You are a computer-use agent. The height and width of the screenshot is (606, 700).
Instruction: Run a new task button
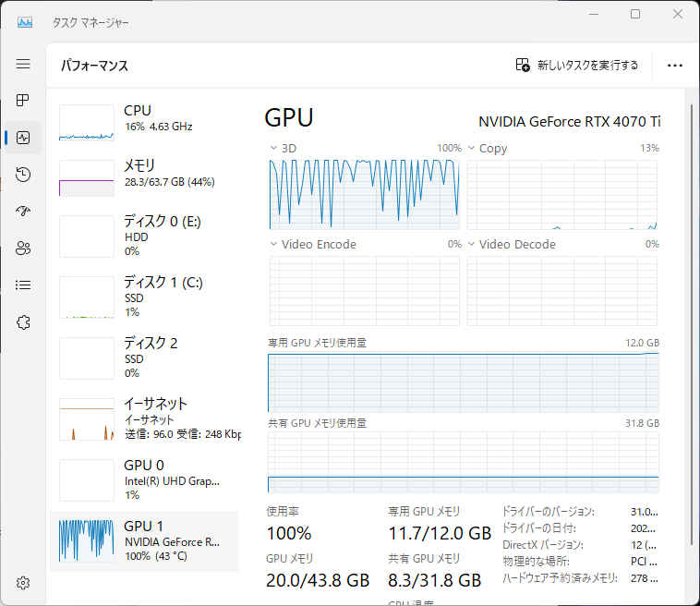(x=577, y=66)
